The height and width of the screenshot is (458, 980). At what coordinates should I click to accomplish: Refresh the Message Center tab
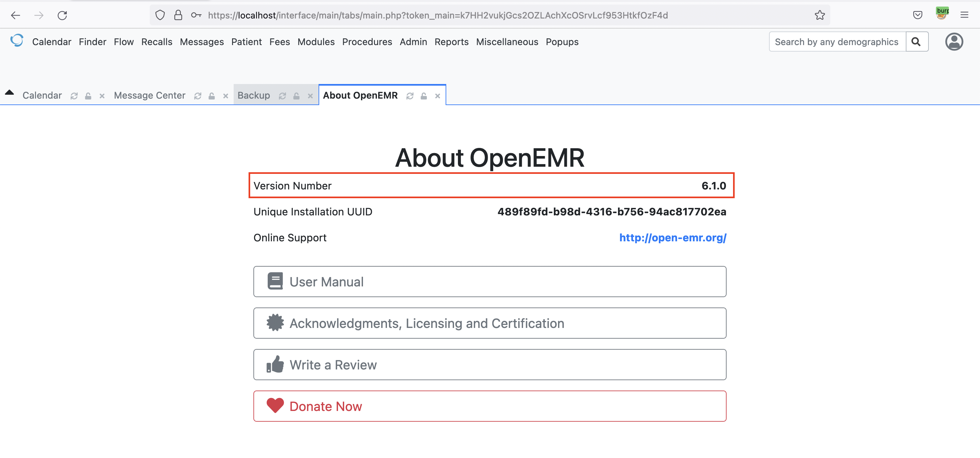point(197,96)
